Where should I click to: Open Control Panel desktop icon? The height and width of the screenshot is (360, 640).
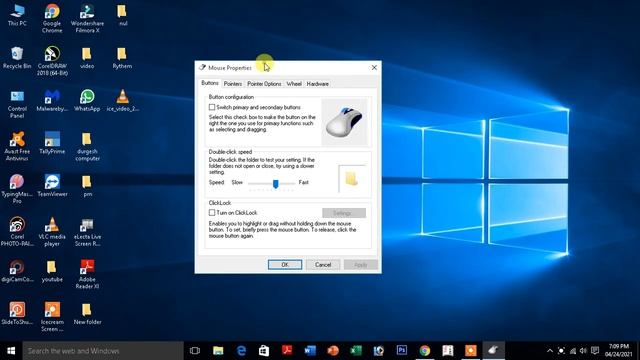point(17,104)
